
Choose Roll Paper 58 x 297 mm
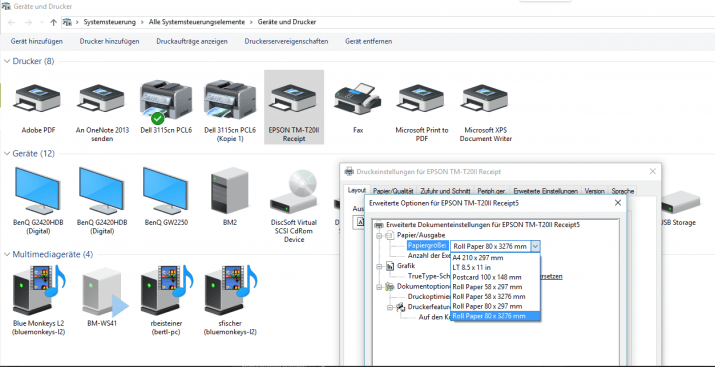coord(495,287)
